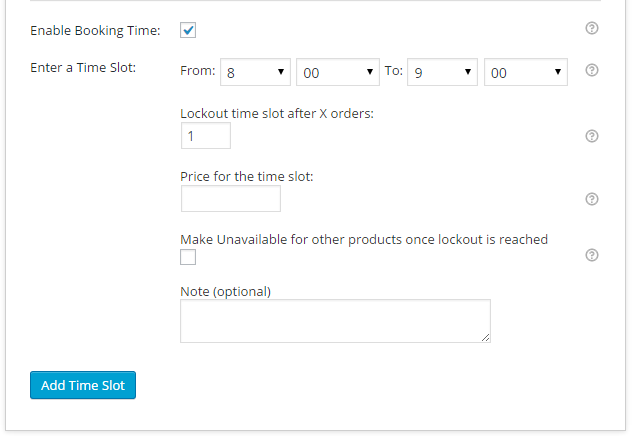
Task: Tick Make Unavailable for other products checkbox
Action: [x=188, y=257]
